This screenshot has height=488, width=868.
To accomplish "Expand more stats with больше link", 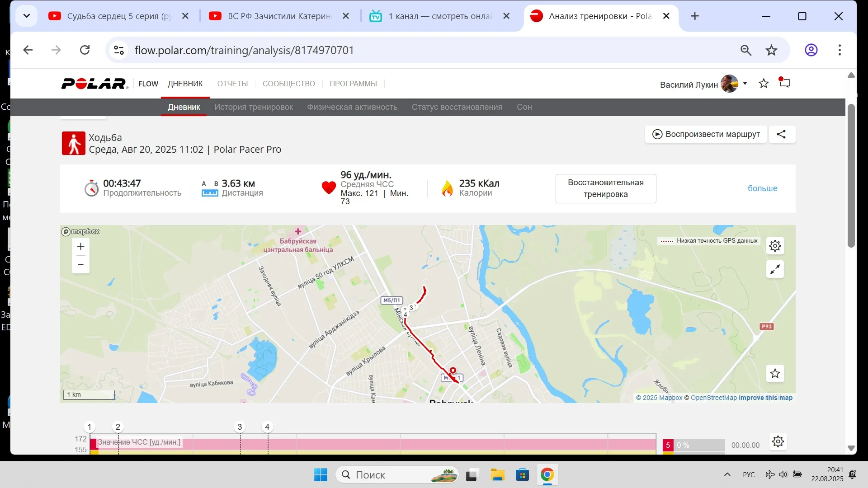I will pyautogui.click(x=762, y=188).
